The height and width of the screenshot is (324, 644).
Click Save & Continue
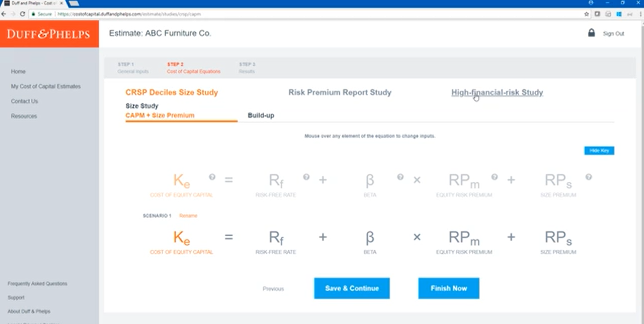tap(352, 288)
